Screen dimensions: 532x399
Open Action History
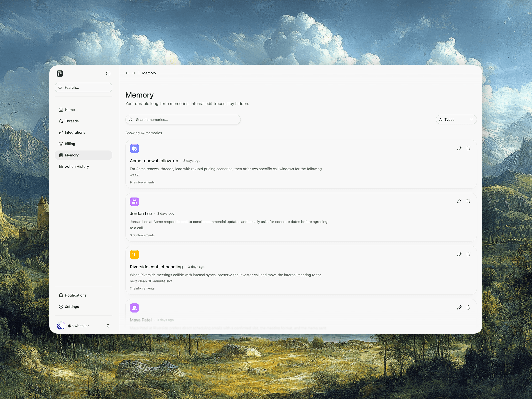click(83, 167)
